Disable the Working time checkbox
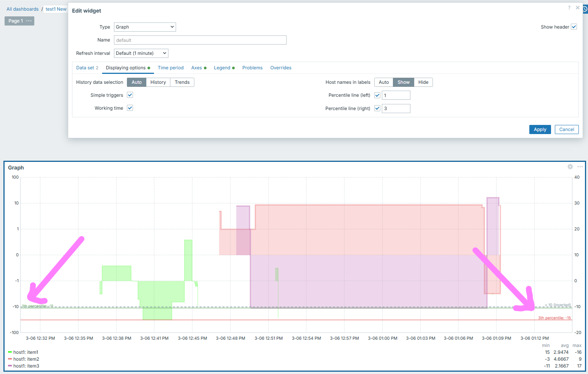 click(130, 108)
